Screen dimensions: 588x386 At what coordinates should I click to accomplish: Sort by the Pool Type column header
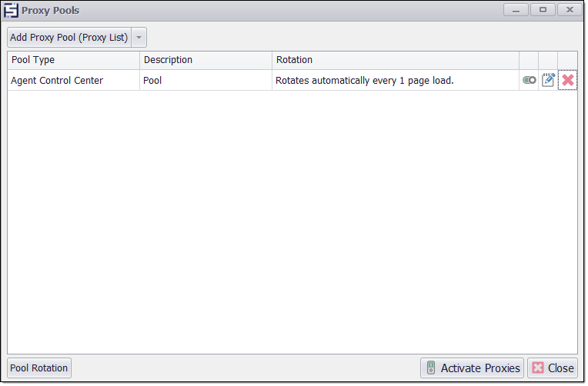73,60
